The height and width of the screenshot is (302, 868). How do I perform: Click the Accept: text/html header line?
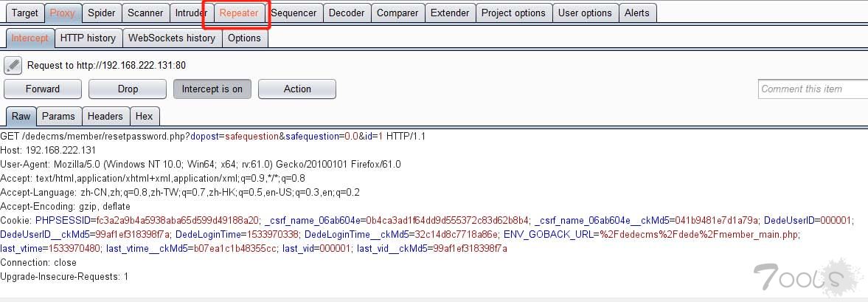(x=153, y=179)
